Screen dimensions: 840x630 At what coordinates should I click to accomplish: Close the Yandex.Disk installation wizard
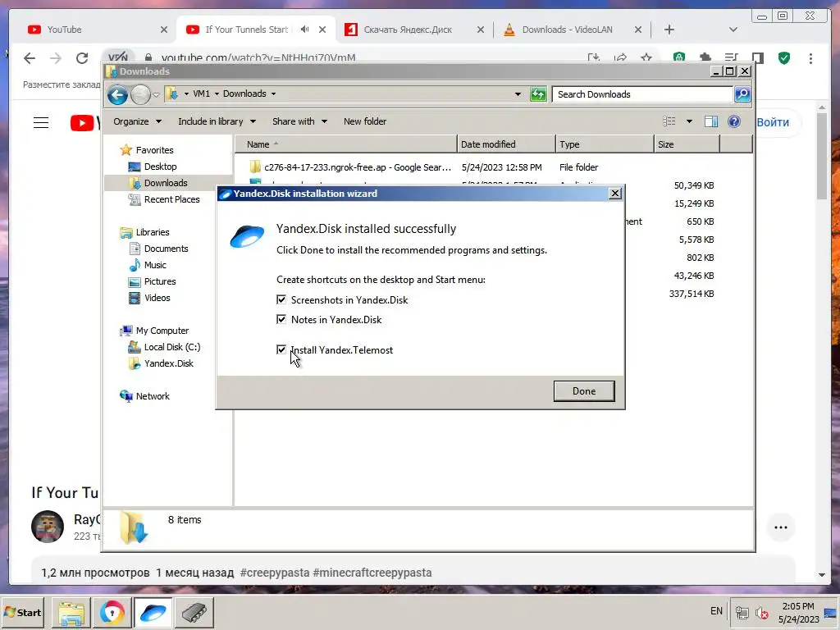pos(615,194)
